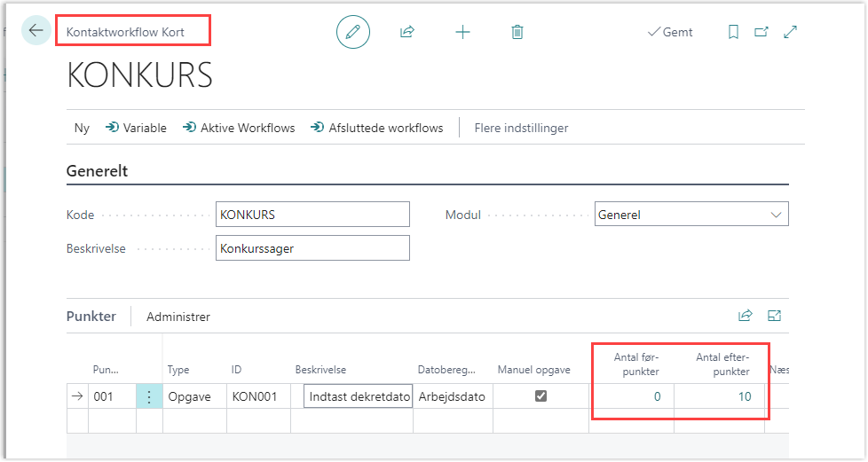Click the bookmark icon
The height and width of the screenshot is (462, 868).
click(733, 32)
